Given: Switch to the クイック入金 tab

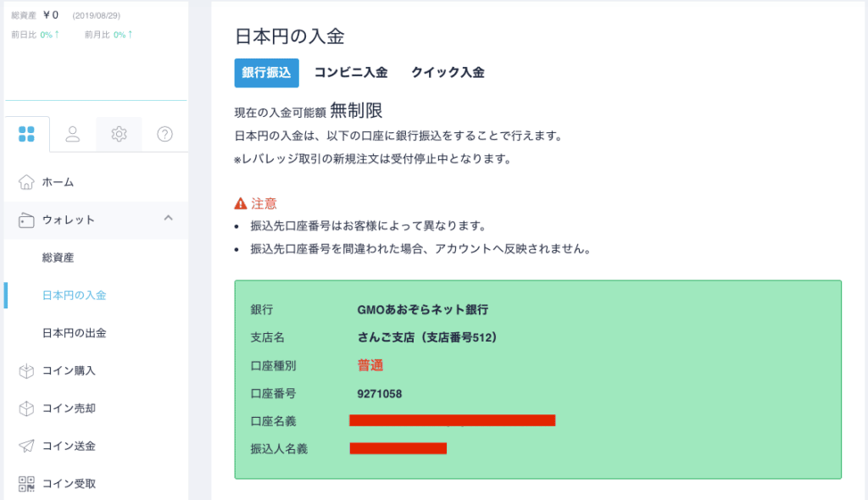Looking at the screenshot, I should coord(448,73).
